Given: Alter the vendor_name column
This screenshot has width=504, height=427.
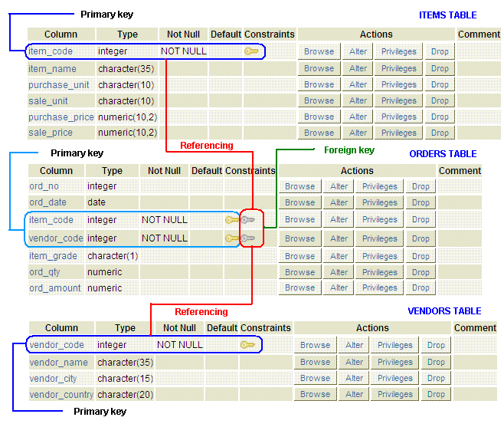Looking at the screenshot, I should point(354,362).
